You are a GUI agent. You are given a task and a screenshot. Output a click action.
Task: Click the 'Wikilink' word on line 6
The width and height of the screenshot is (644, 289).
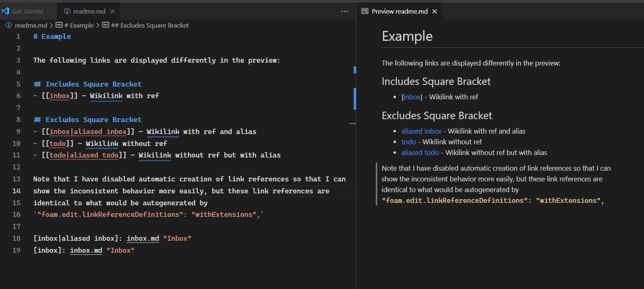(x=106, y=96)
